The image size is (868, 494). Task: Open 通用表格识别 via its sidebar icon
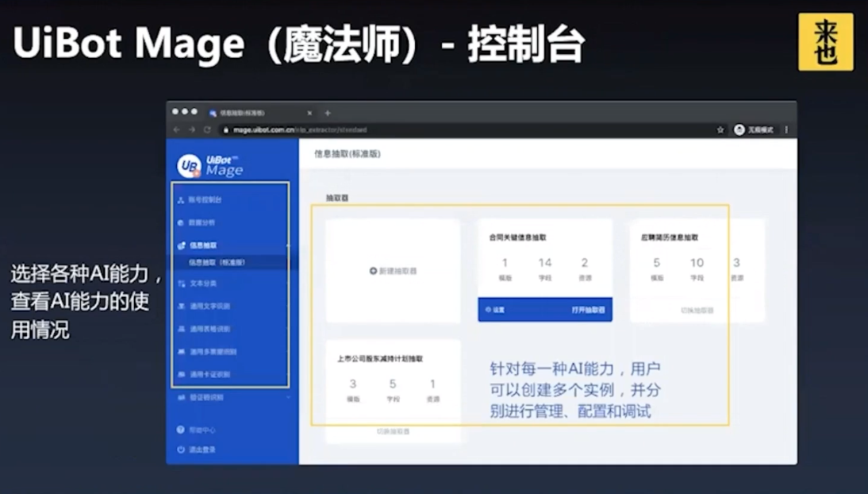coord(181,329)
